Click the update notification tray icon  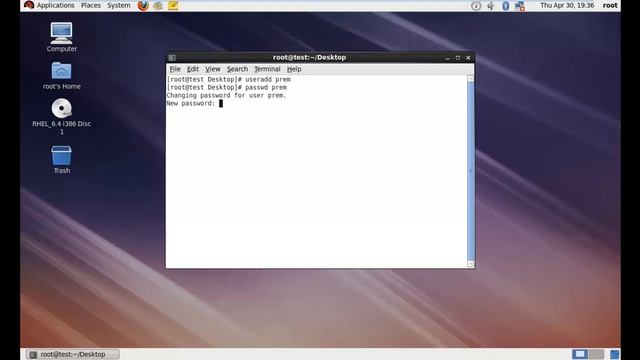click(476, 6)
